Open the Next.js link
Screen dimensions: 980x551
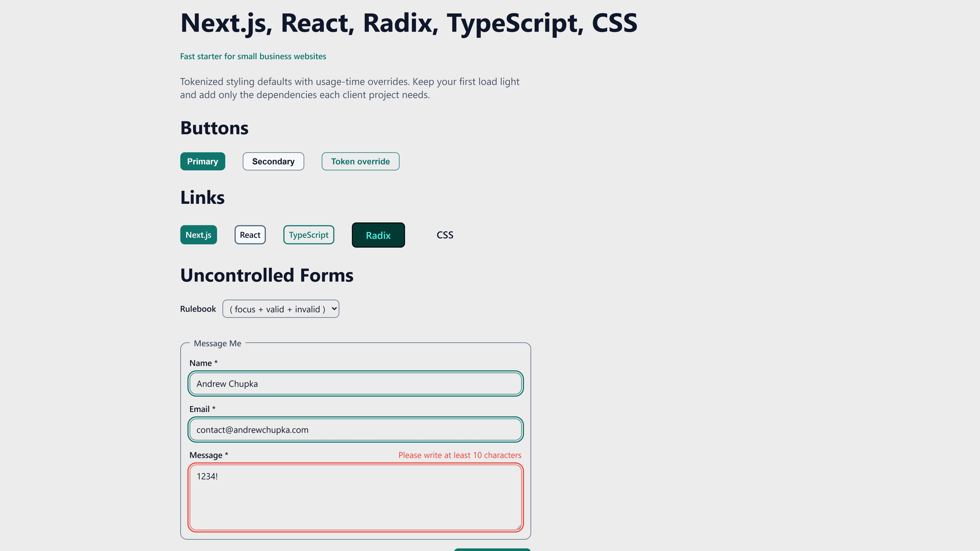[198, 235]
